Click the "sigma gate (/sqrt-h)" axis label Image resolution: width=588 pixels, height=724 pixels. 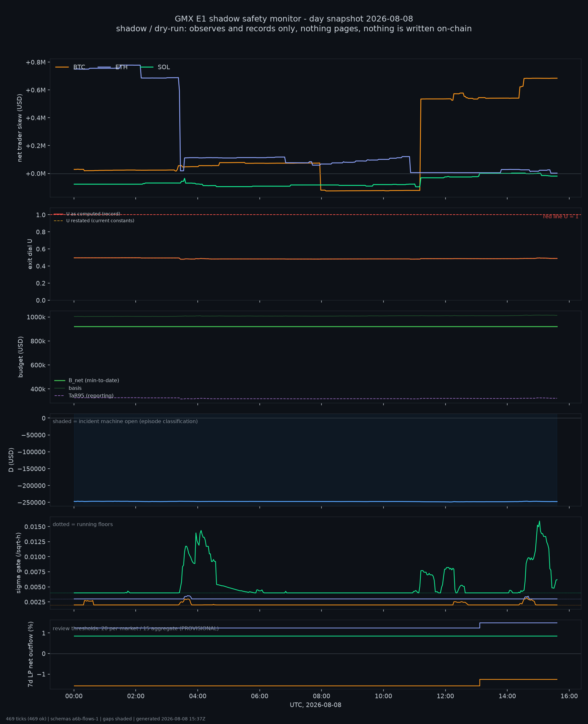pyautogui.click(x=19, y=563)
